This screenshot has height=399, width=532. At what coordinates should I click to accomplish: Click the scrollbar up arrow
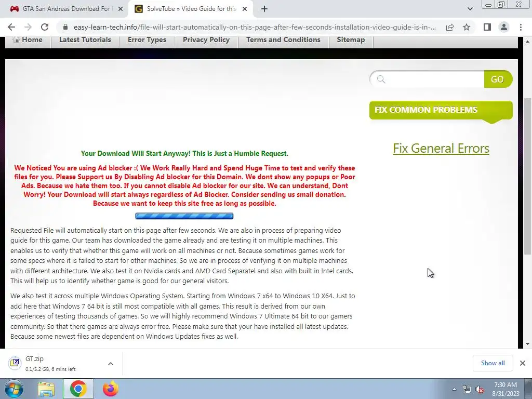coord(528,42)
